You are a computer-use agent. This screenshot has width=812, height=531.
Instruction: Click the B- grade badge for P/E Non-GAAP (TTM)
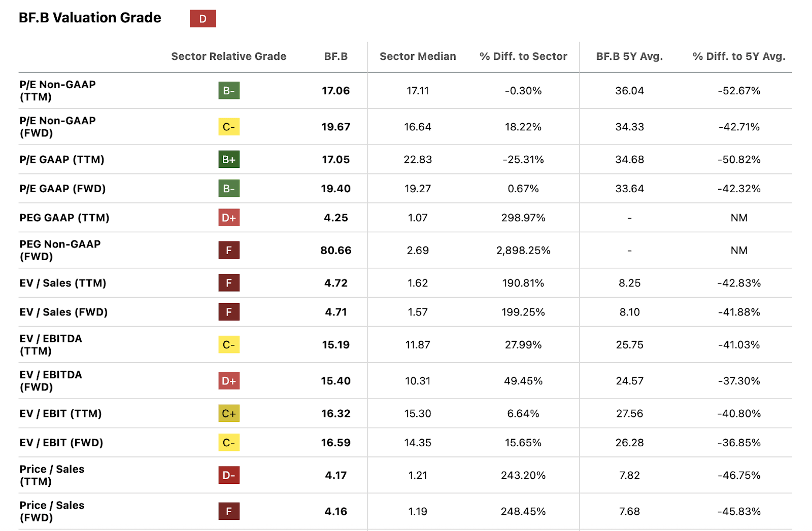[x=229, y=91]
